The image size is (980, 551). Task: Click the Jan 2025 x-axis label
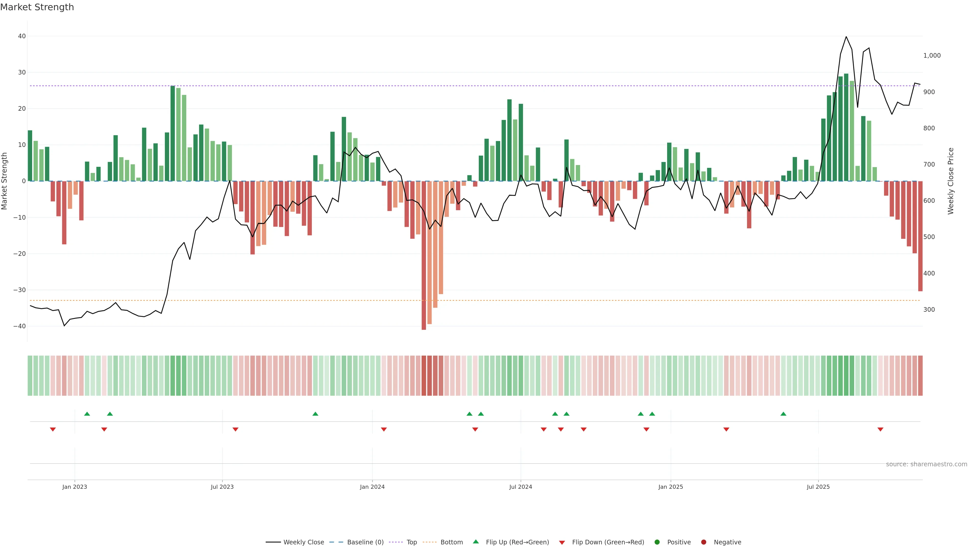click(x=671, y=487)
